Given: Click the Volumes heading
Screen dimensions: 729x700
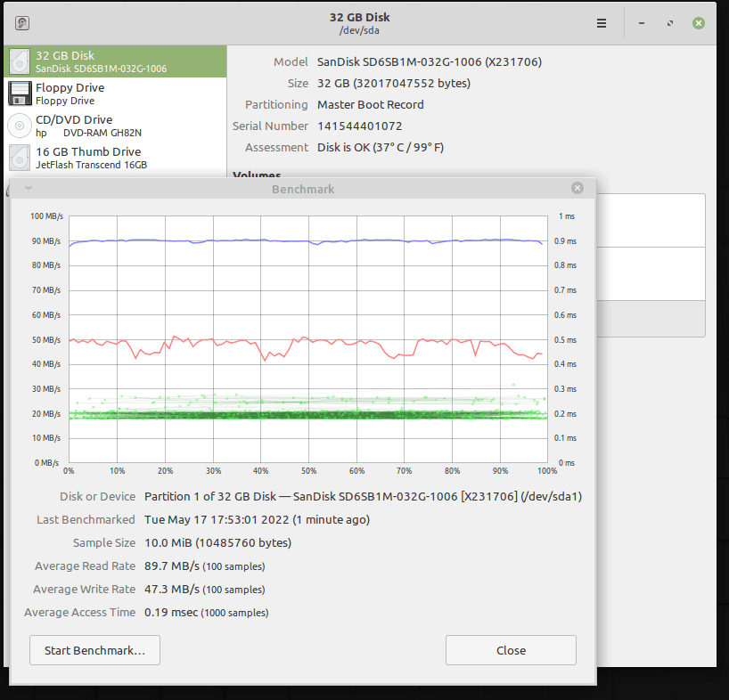Looking at the screenshot, I should 257,175.
